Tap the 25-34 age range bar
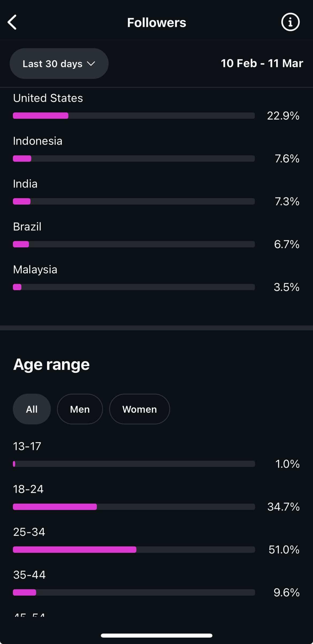Image resolution: width=313 pixels, height=644 pixels. tap(134, 550)
